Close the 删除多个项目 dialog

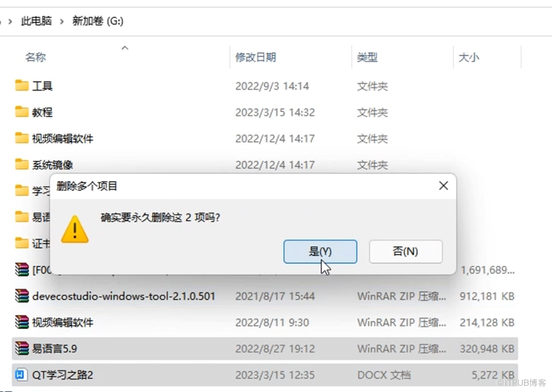(x=443, y=186)
